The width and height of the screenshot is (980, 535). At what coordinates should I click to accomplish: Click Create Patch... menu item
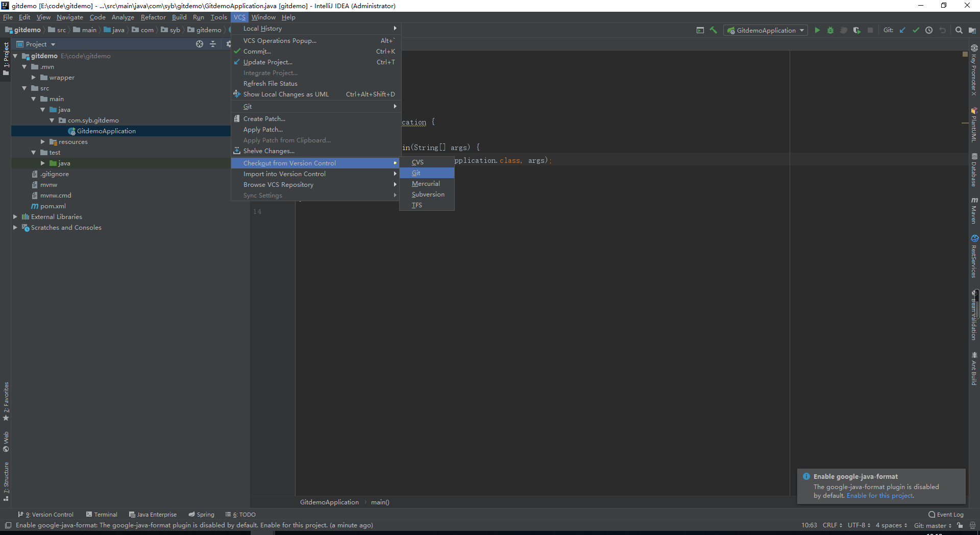point(315,119)
